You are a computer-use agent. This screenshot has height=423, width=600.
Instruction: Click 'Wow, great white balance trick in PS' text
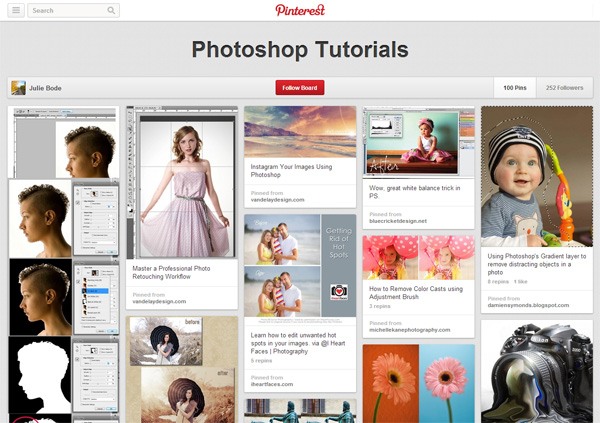click(x=414, y=192)
